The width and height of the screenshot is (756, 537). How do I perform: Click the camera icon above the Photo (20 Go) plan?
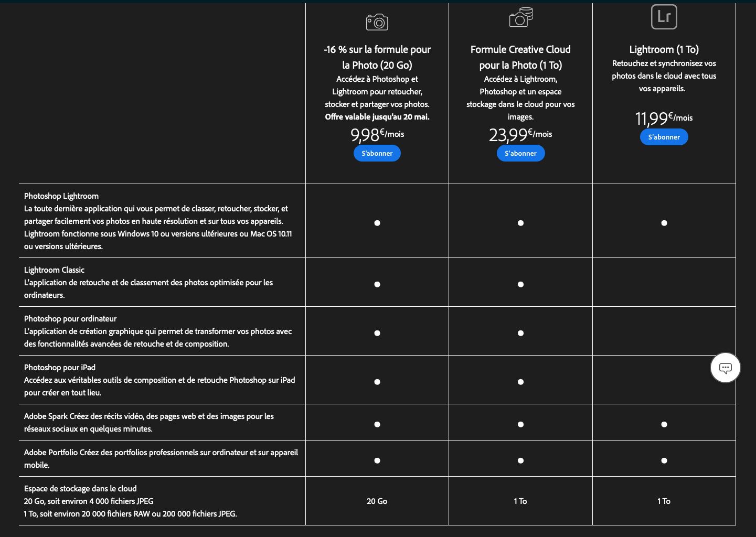pos(377,22)
